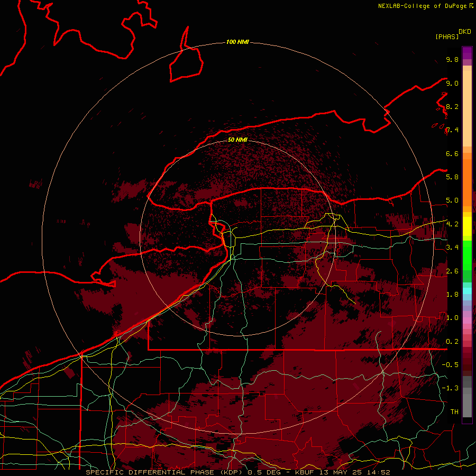Screen dimensions: 476x476
Task: Click the 9.8 scale value
Action: pos(452,59)
